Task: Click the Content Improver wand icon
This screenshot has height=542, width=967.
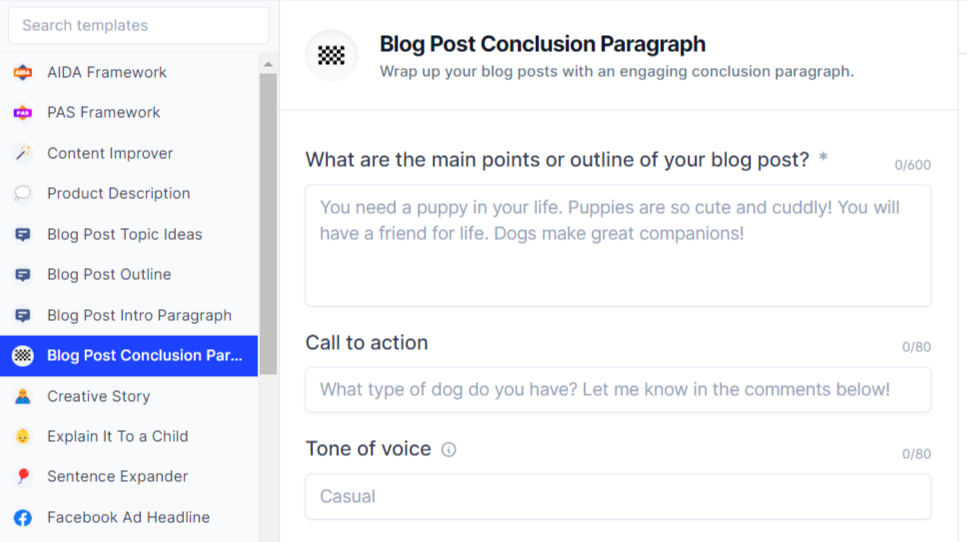Action: pyautogui.click(x=22, y=153)
